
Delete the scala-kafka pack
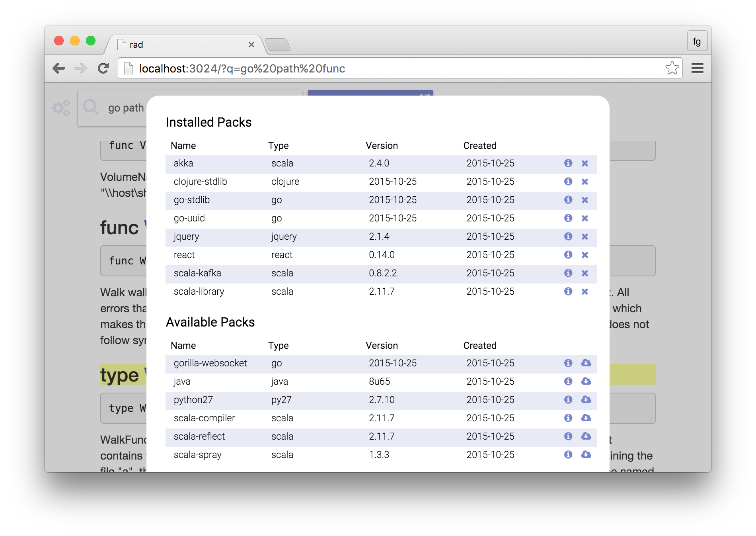click(x=585, y=273)
